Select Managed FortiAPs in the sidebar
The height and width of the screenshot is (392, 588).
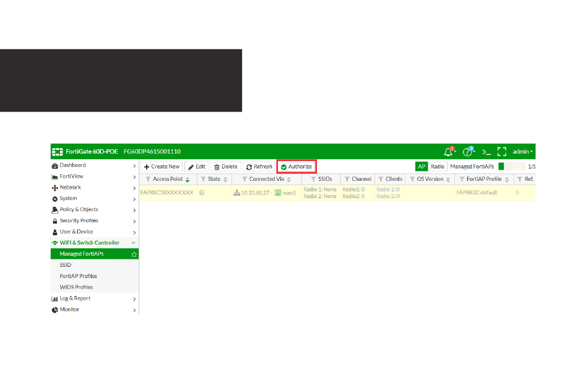[95, 254]
